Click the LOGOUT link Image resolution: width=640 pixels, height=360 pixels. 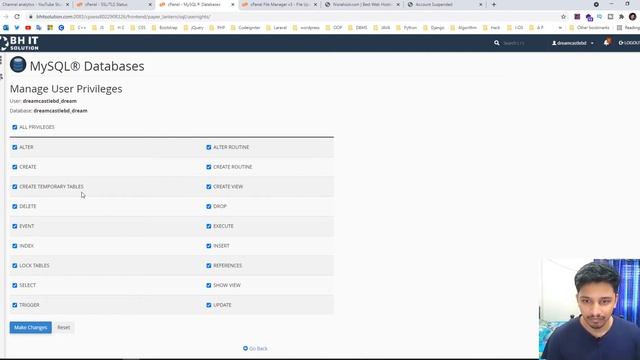point(629,43)
